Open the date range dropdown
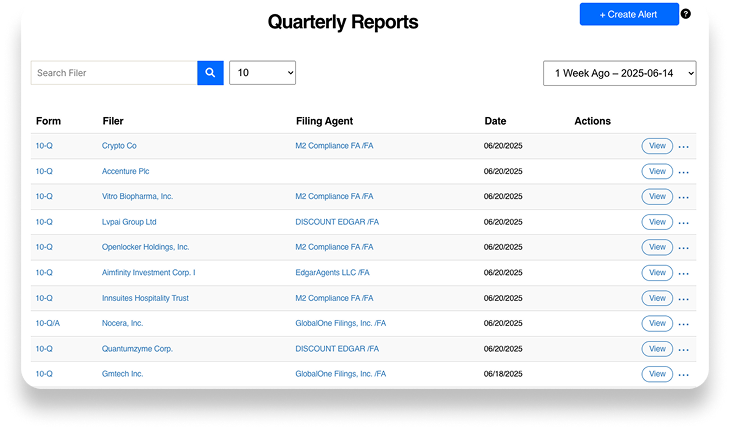The width and height of the screenshot is (729, 429). pyautogui.click(x=619, y=73)
